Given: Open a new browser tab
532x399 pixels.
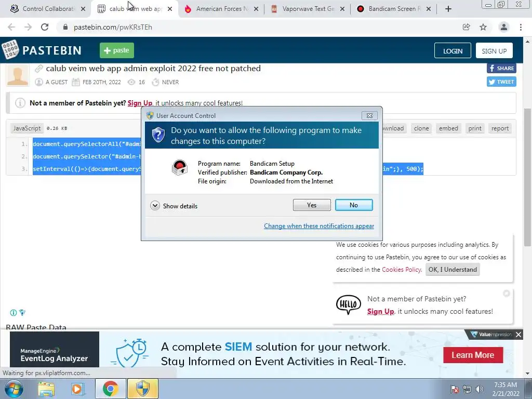Looking at the screenshot, I should [x=448, y=9].
